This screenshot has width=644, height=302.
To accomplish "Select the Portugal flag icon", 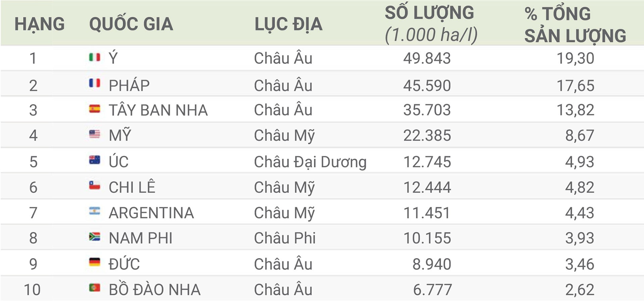I will 95,288.
